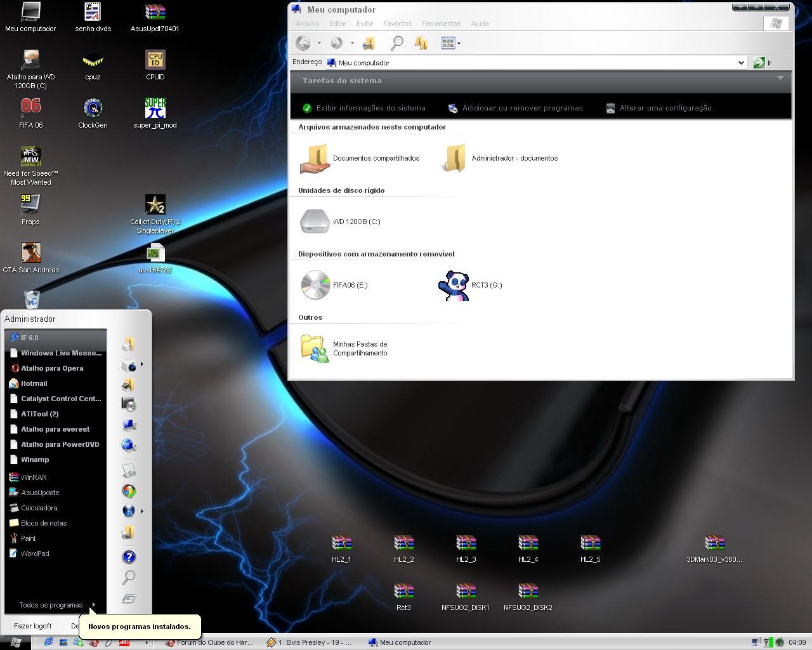Select the RCT3 (G:) panda drive
Screen dimensions: 812x650
[x=470, y=285]
